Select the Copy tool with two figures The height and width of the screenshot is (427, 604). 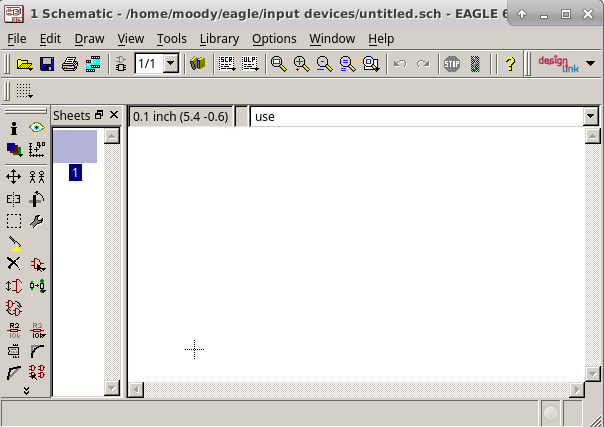pos(37,177)
